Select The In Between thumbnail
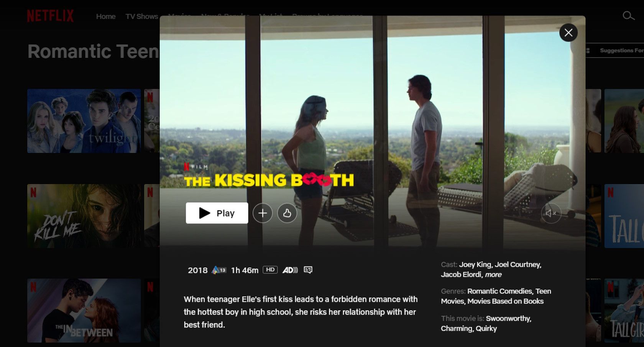The width and height of the screenshot is (644, 347). (x=84, y=311)
